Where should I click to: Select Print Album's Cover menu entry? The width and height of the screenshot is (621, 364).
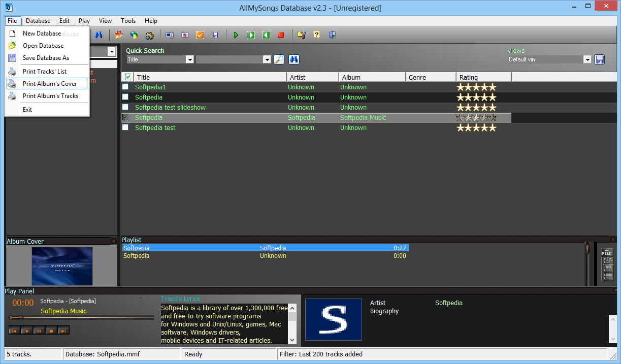[x=47, y=84]
